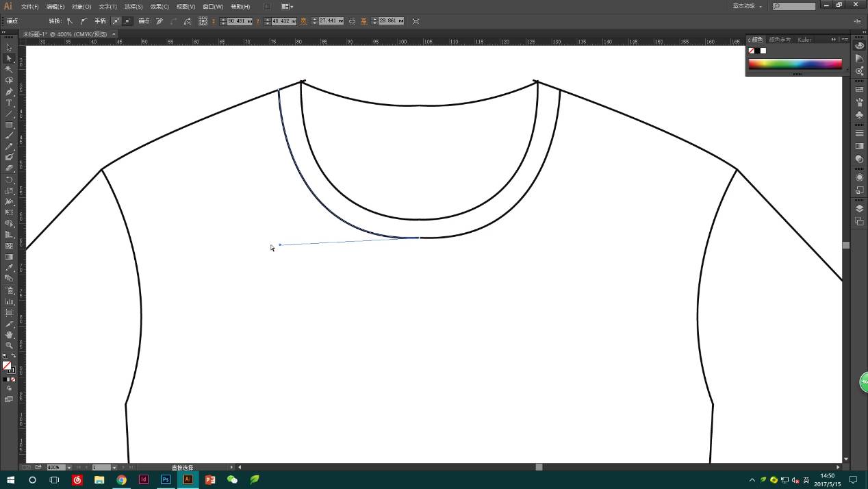Open the 视图(V) menu
Screen dimensions: 868x489
[186, 6]
